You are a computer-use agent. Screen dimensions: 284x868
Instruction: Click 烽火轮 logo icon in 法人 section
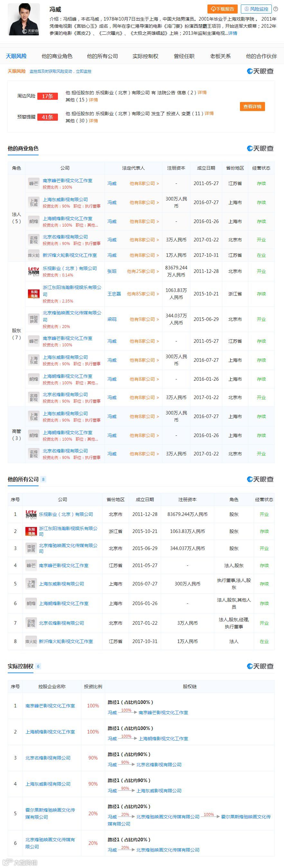point(34,256)
